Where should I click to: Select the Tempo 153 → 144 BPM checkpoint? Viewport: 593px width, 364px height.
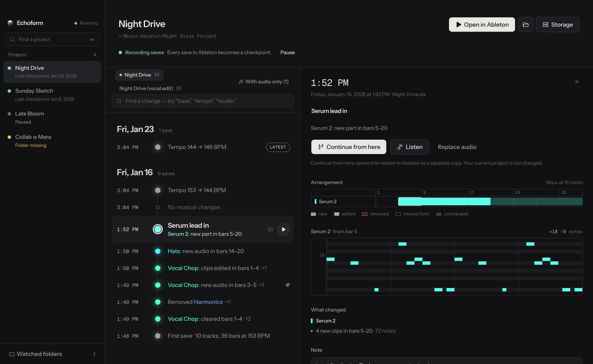pyautogui.click(x=202, y=190)
